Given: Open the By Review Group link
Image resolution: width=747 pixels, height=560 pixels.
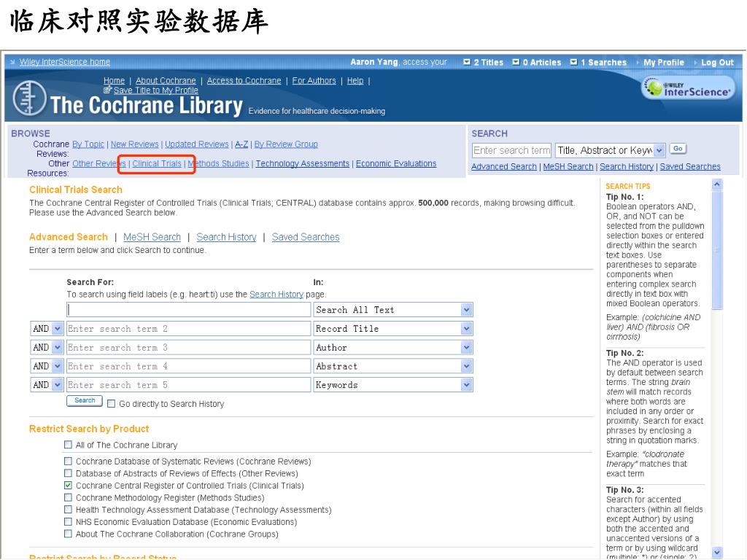Looking at the screenshot, I should [x=286, y=144].
